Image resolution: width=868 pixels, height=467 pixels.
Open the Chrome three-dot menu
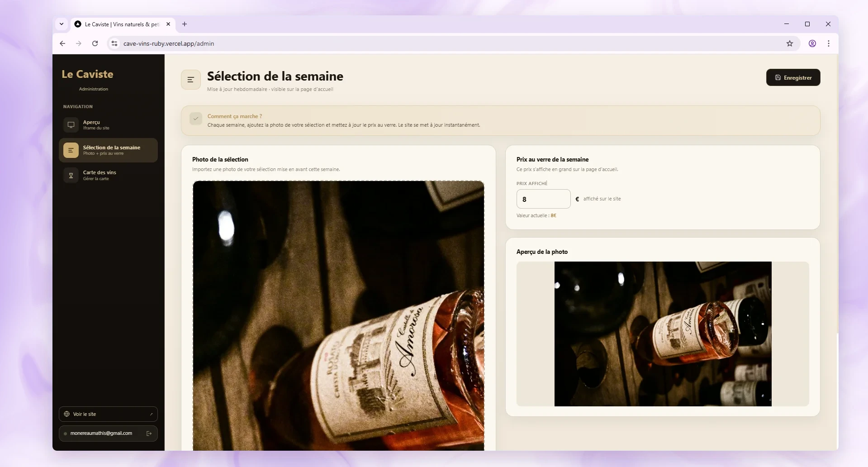829,43
